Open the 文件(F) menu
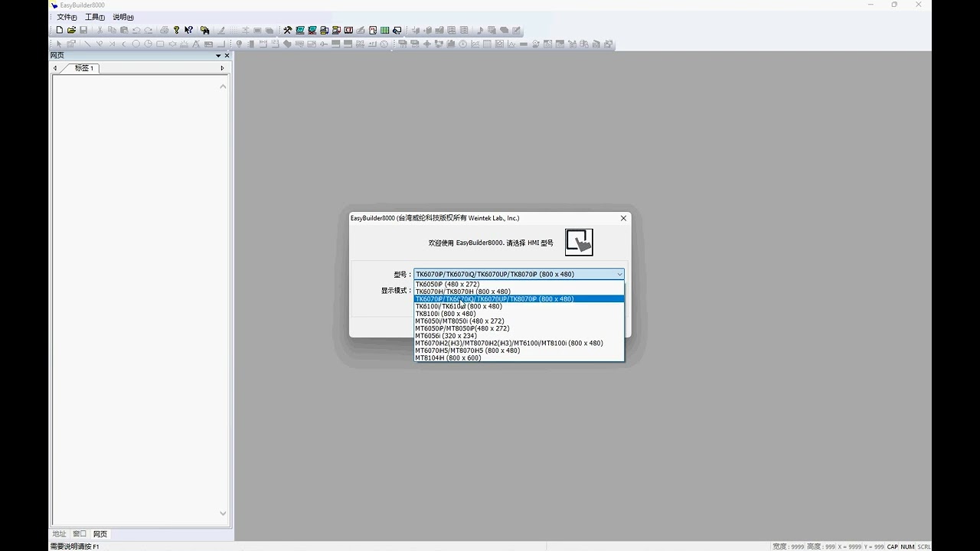The image size is (980, 551). coord(67,17)
